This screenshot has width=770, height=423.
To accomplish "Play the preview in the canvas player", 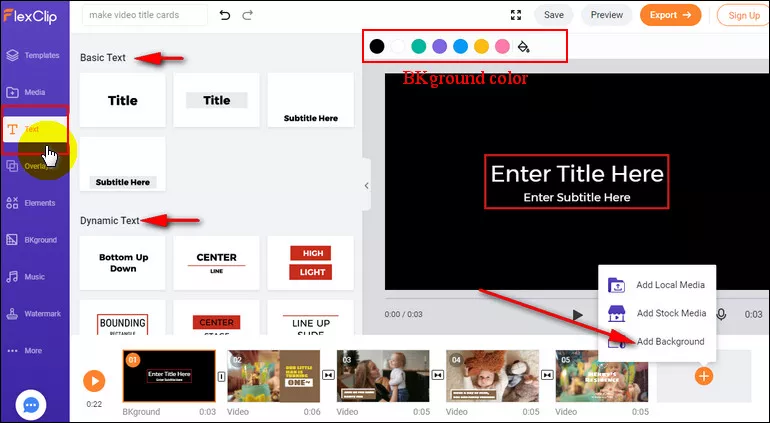I will [x=578, y=314].
